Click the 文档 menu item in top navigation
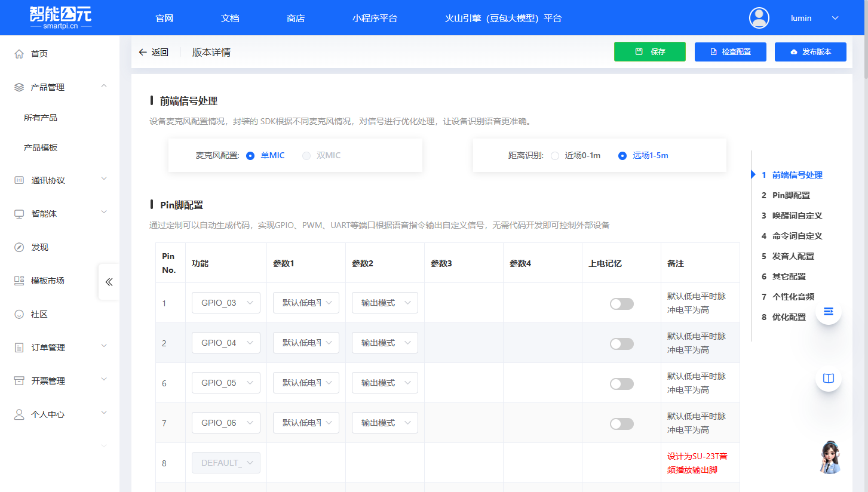The height and width of the screenshot is (492, 868). (229, 18)
